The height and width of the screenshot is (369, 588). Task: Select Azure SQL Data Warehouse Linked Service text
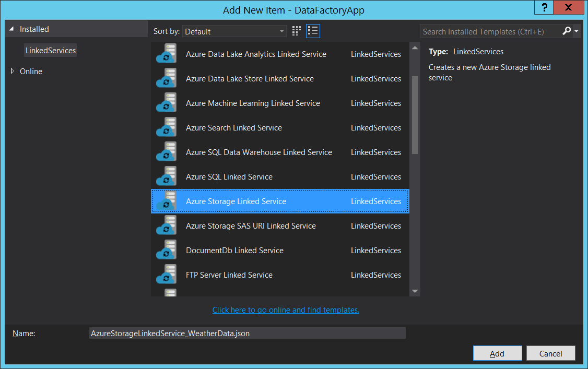(259, 152)
